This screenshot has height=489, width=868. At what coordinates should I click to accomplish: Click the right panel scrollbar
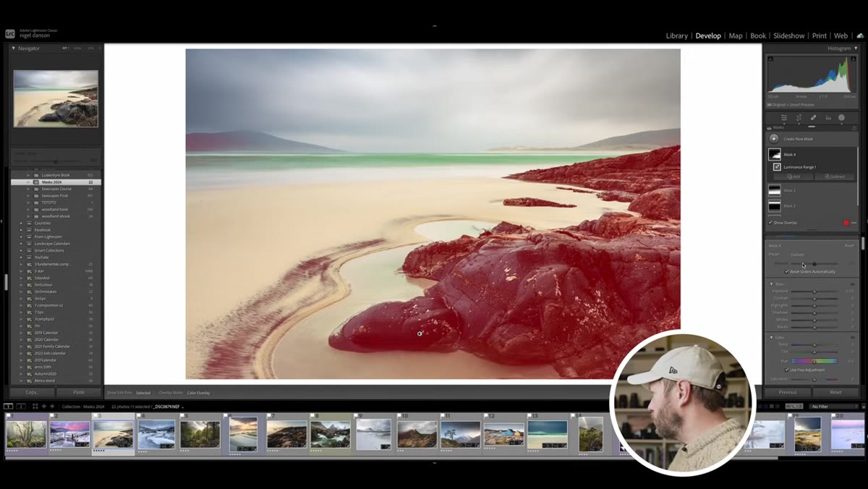(x=863, y=243)
